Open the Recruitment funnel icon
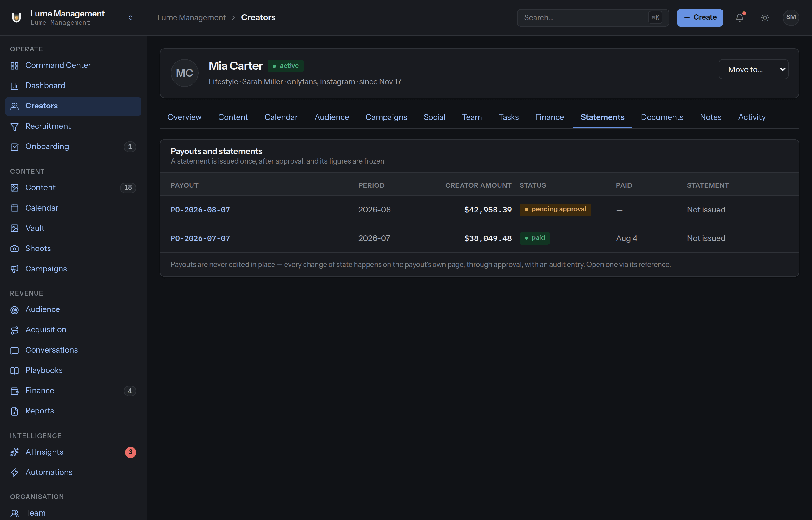The height and width of the screenshot is (520, 812). tap(15, 127)
